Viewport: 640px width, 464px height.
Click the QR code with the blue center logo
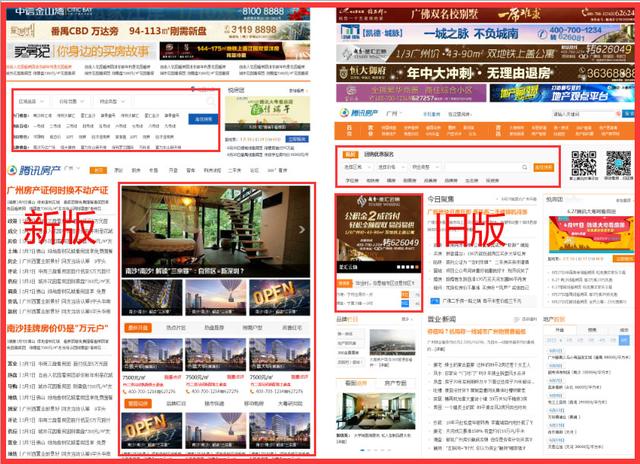coord(619,163)
